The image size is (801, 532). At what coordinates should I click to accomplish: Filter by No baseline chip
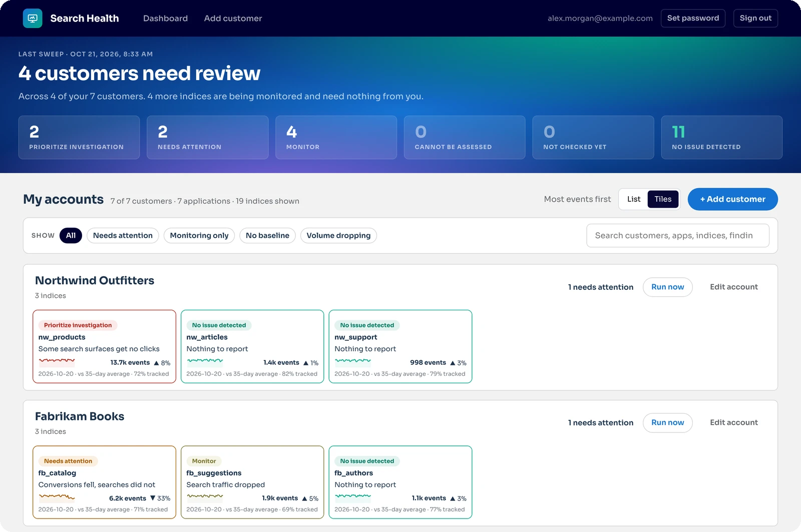click(267, 236)
